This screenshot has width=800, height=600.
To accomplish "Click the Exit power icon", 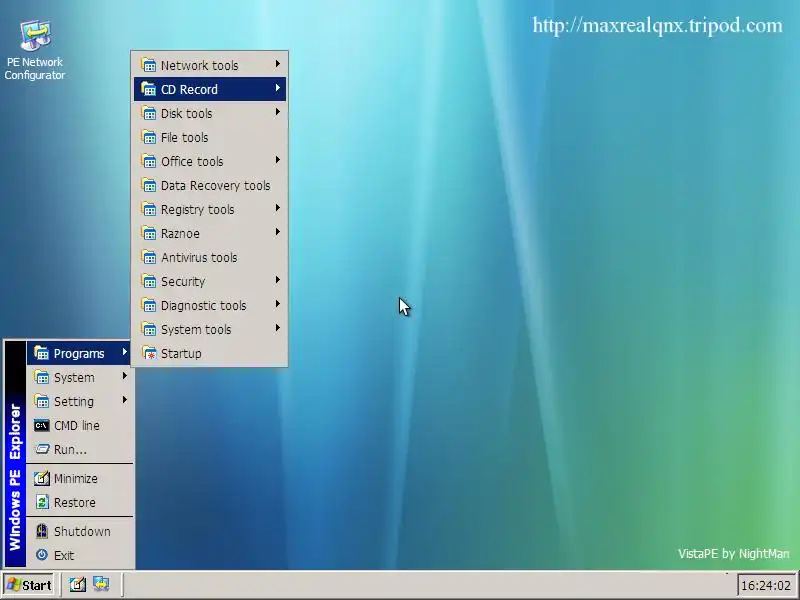I will pyautogui.click(x=41, y=555).
